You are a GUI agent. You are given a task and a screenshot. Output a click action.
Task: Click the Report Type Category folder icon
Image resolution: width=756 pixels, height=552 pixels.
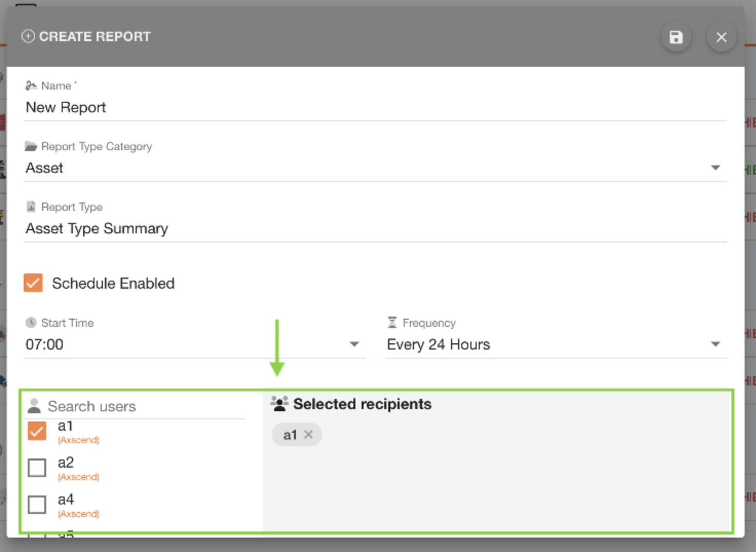pyautogui.click(x=31, y=146)
